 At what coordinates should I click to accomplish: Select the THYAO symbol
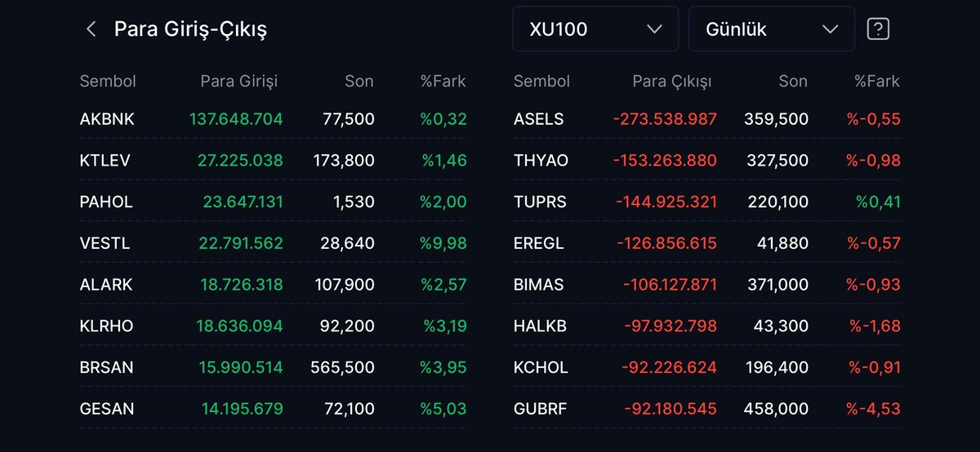(541, 161)
